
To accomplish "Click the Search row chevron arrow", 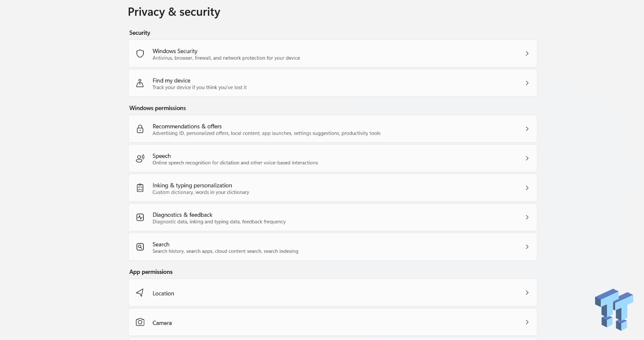I will point(527,247).
